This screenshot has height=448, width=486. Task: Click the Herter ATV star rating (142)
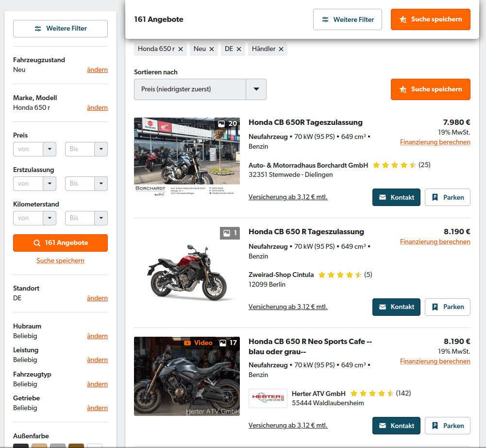tap(381, 394)
